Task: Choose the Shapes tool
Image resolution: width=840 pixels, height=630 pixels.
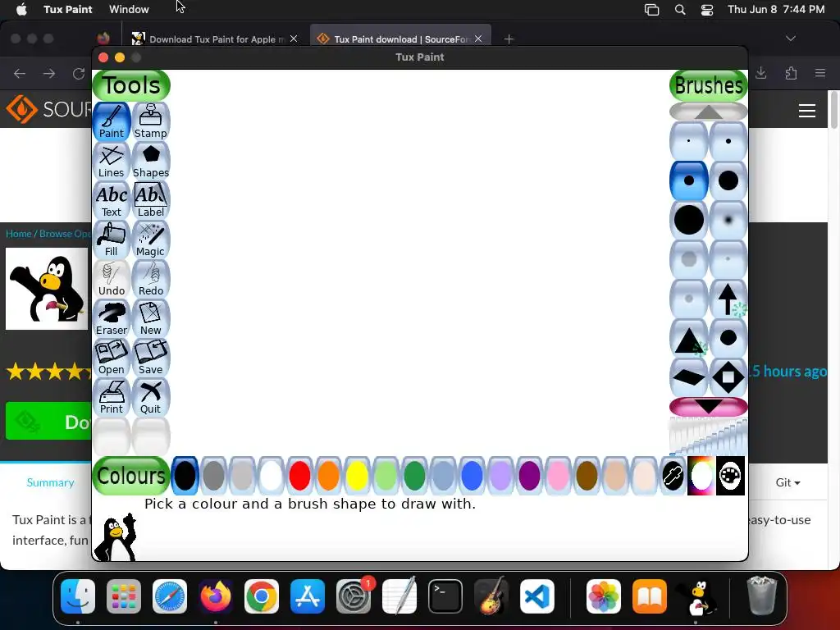Action: tap(151, 161)
